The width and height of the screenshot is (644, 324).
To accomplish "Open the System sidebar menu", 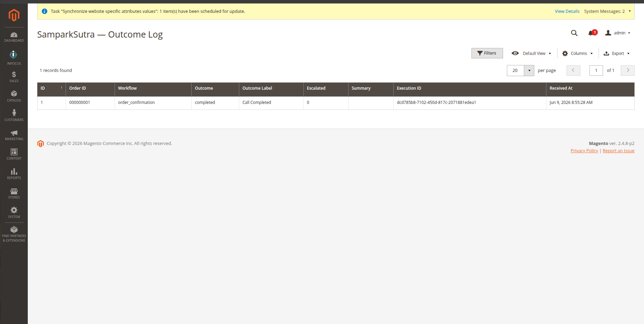I will (14, 213).
